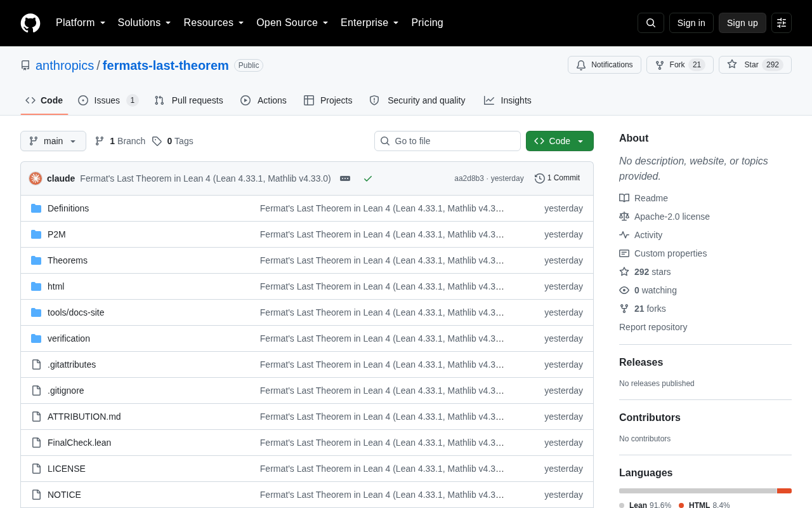The width and height of the screenshot is (812, 508).
Task: Click the claude avatar icon
Action: point(36,178)
